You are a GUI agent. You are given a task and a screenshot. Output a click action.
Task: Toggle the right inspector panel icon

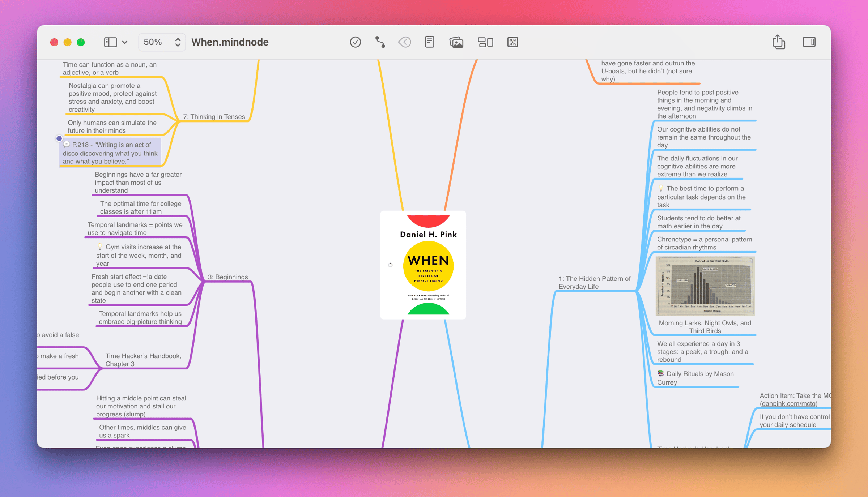(x=809, y=42)
